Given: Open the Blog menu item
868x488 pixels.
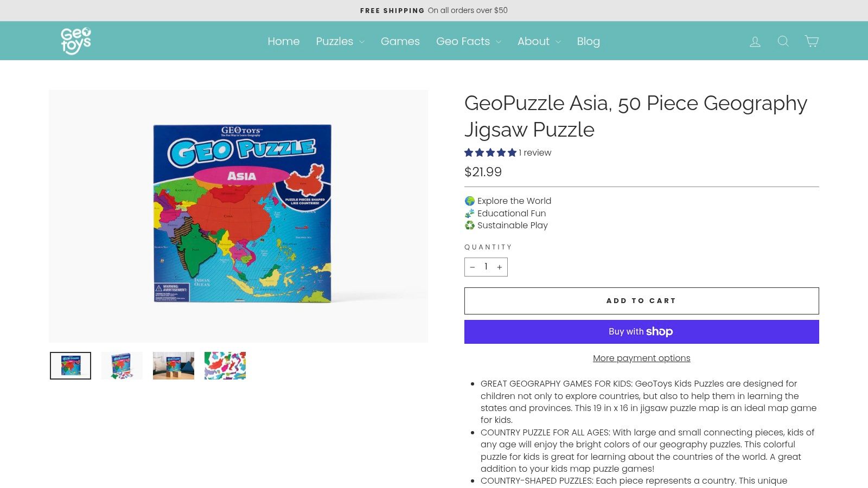Looking at the screenshot, I should click(x=588, y=41).
